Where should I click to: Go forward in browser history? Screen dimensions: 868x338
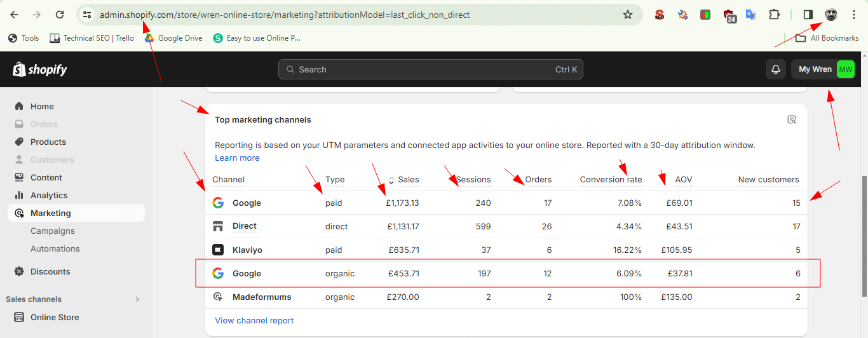(x=37, y=15)
